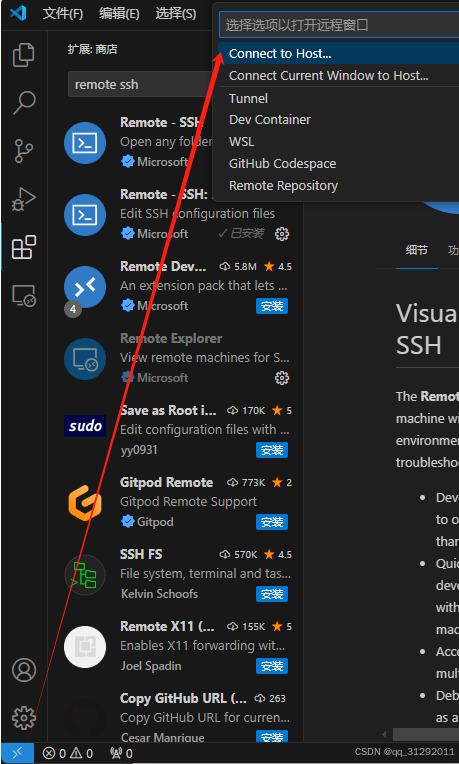Click the Remote Development pack icon
This screenshot has width=459, height=764.
(85, 287)
